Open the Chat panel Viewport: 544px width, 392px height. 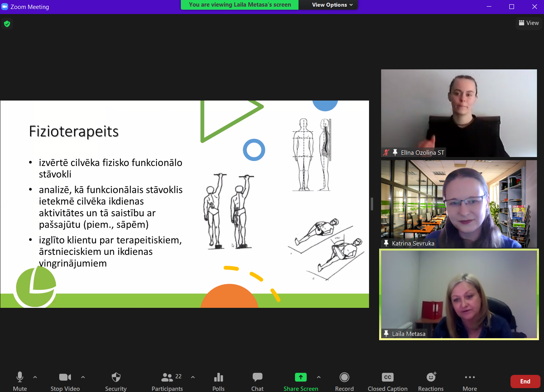[x=258, y=381]
